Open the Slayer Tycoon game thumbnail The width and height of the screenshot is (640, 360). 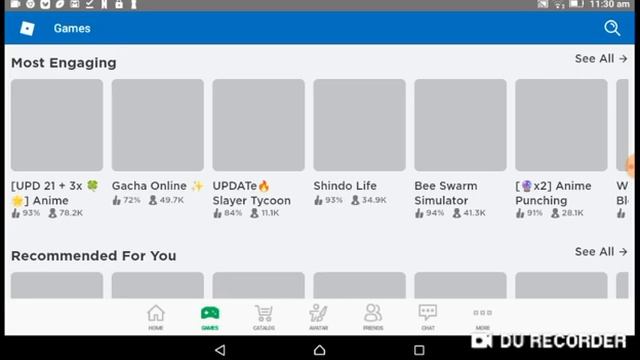(x=258, y=125)
